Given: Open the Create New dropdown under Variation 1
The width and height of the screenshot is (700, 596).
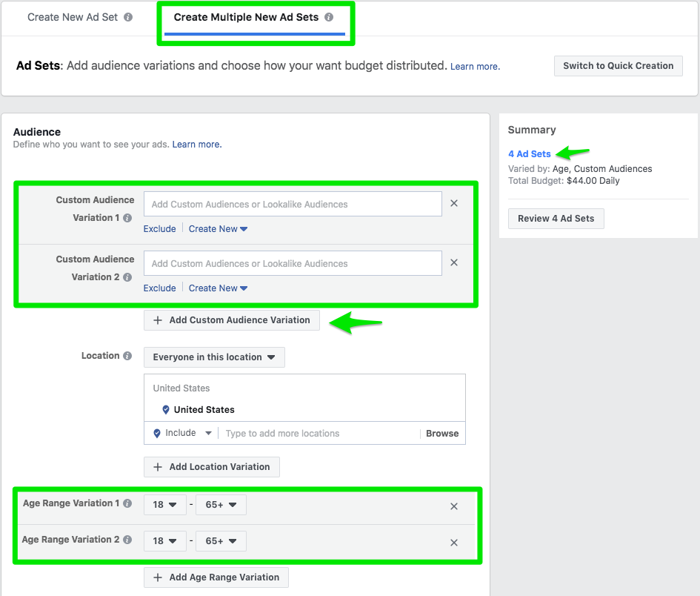Looking at the screenshot, I should pos(218,228).
